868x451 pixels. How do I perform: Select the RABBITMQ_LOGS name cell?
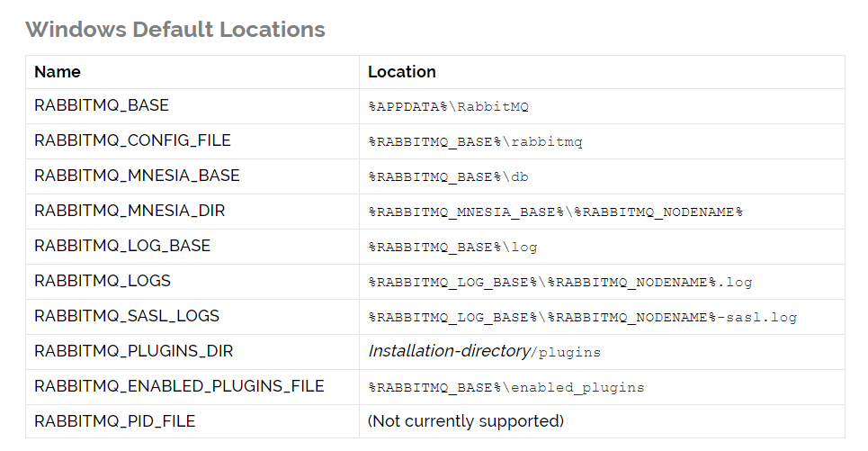(x=103, y=281)
